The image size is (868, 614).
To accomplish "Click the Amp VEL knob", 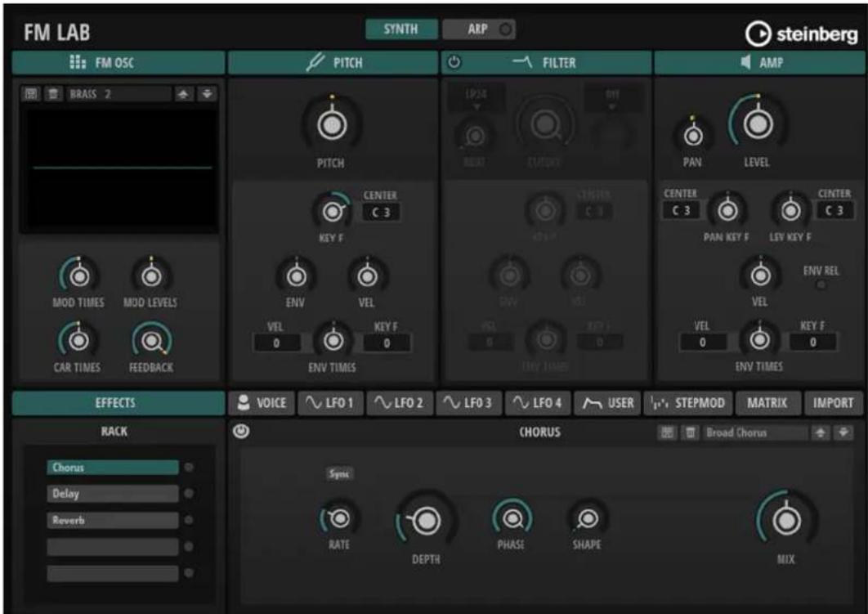I will pos(760,275).
